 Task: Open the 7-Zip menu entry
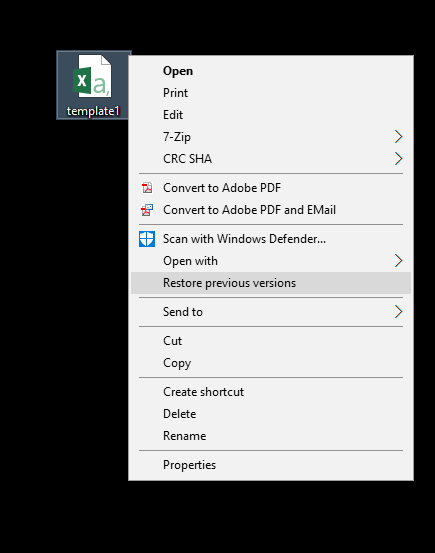pos(271,137)
